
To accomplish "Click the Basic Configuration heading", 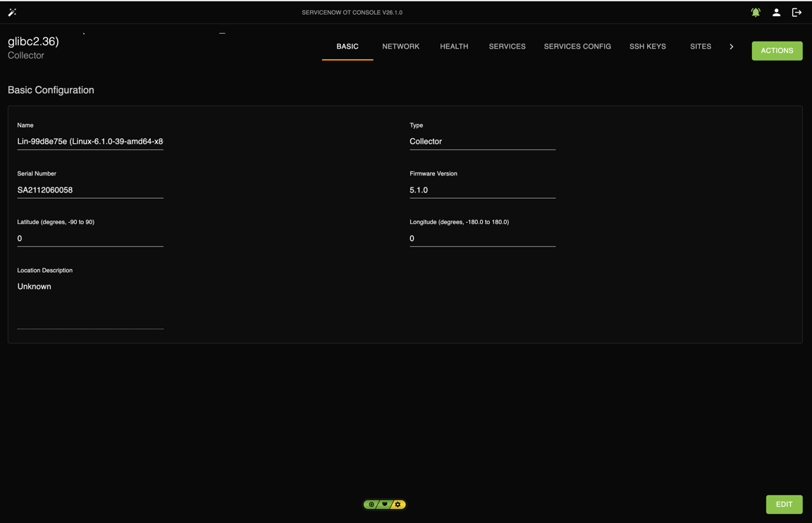I will (x=51, y=90).
